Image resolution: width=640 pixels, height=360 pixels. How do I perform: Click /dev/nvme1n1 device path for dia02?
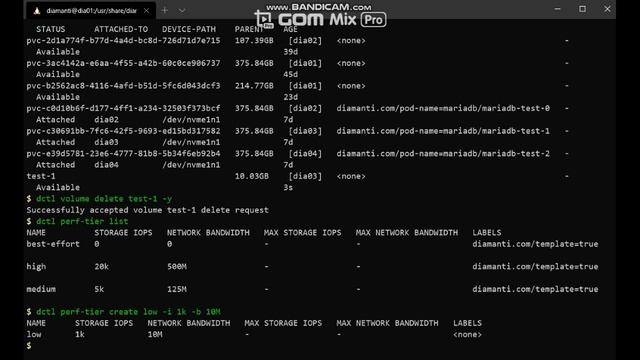(x=191, y=120)
